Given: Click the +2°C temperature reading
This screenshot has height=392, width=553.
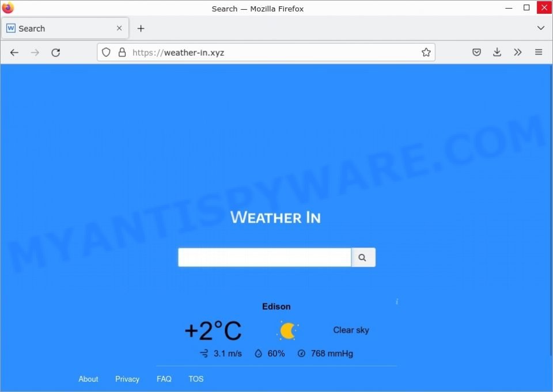Looking at the screenshot, I should click(x=213, y=330).
